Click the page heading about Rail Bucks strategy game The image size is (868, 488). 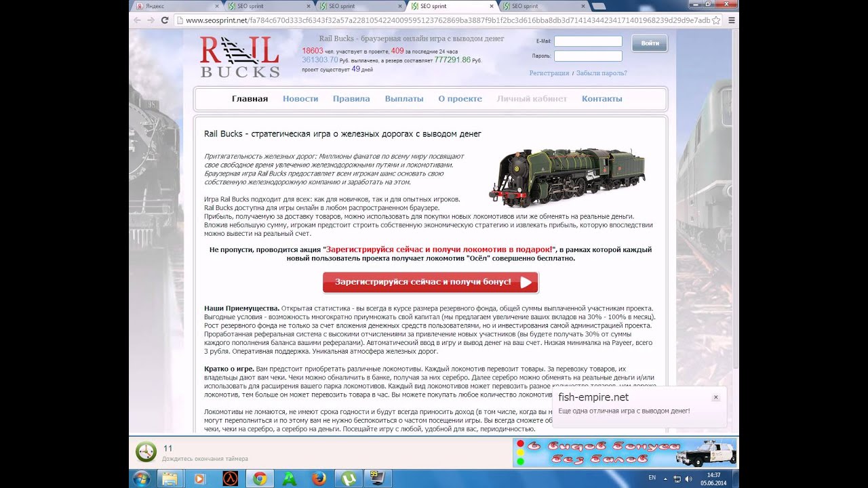[342, 134]
